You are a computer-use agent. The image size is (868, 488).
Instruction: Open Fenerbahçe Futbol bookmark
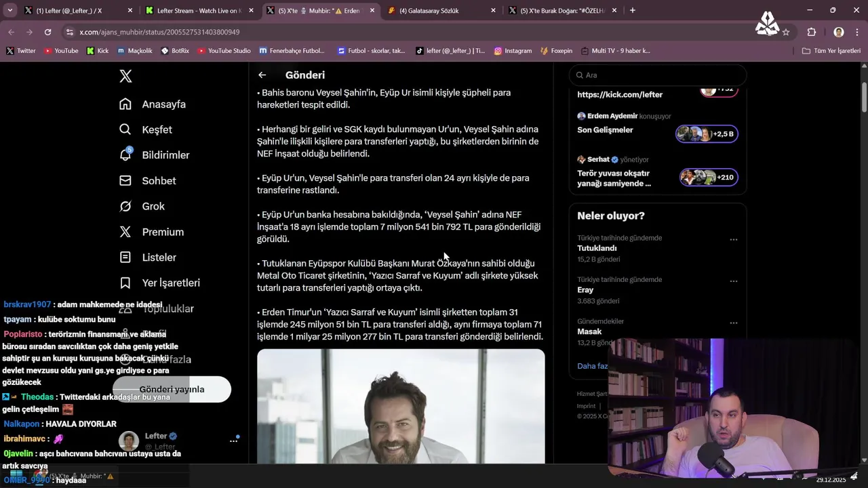(292, 51)
